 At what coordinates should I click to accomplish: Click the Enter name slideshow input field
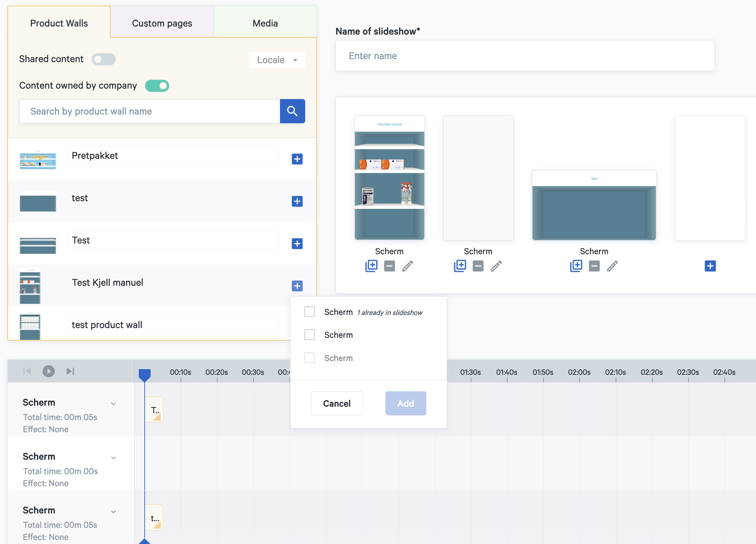point(525,56)
